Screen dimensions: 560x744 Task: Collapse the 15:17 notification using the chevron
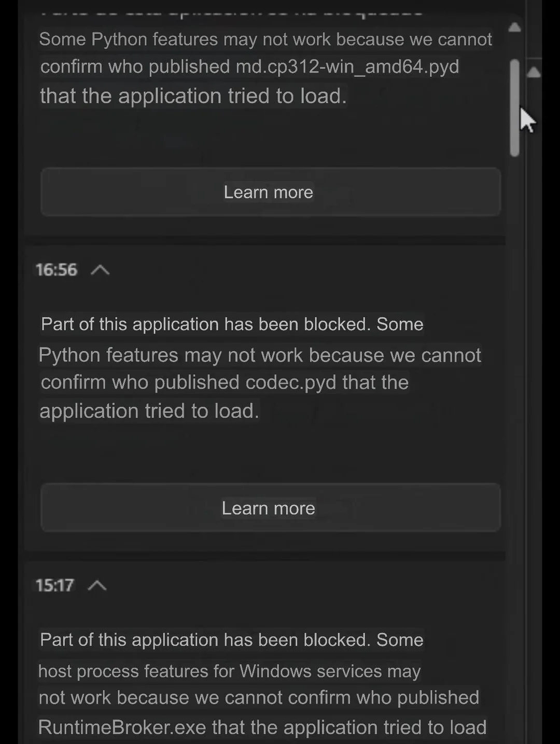pos(97,586)
